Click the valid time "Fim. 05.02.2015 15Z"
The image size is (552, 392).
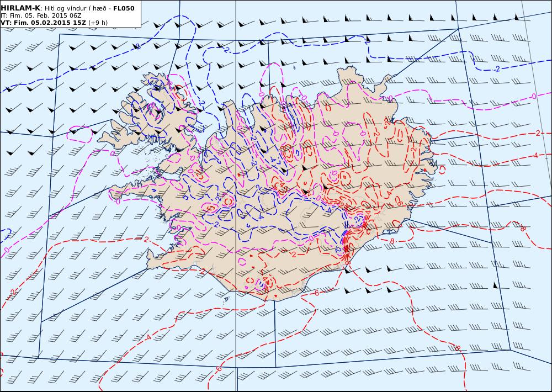pyautogui.click(x=49, y=23)
